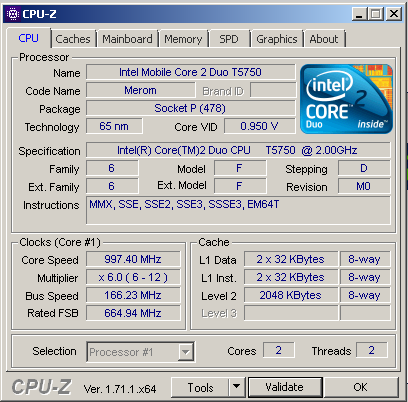Minimize the CPU-Z window
Image resolution: width=408 pixels, height=402 pixels.
click(x=359, y=14)
